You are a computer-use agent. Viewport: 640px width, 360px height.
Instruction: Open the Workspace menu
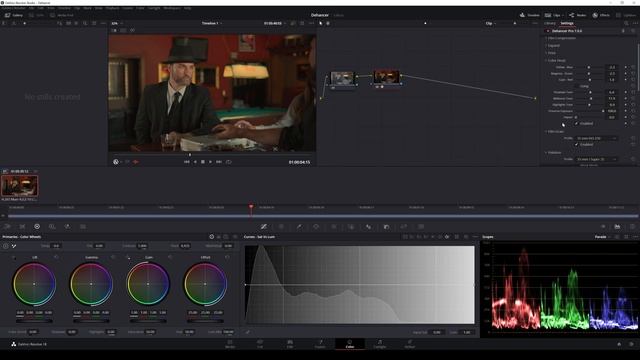(x=172, y=8)
